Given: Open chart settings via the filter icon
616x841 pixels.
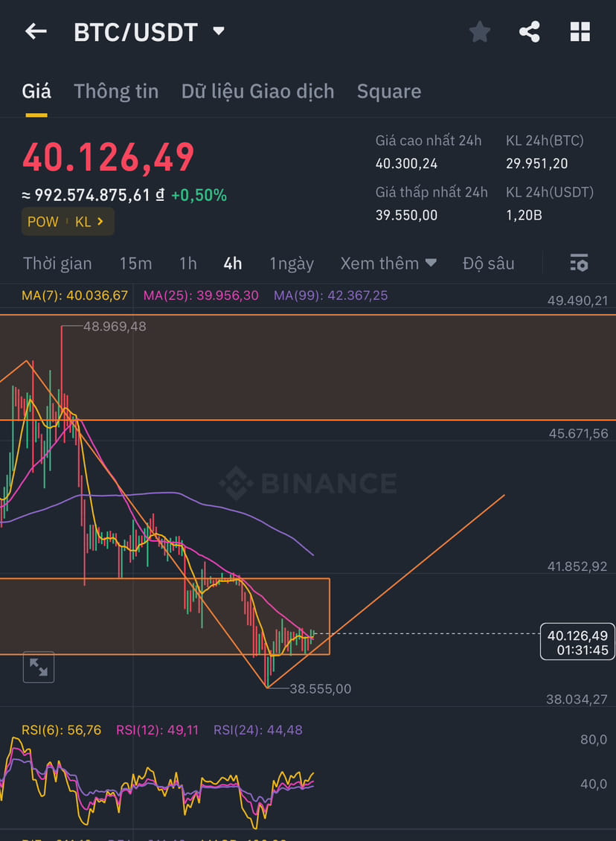Looking at the screenshot, I should (x=579, y=263).
